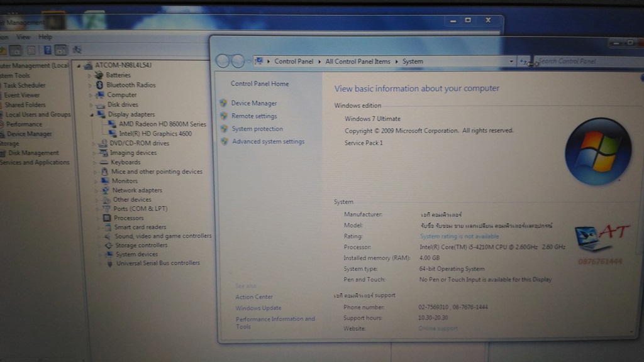The height and width of the screenshot is (362, 644).
Task: Open the Bluetooth Radios device icon
Action: point(100,85)
